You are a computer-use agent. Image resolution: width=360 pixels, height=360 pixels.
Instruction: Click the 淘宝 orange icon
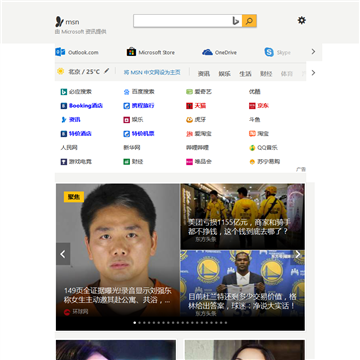click(252, 134)
